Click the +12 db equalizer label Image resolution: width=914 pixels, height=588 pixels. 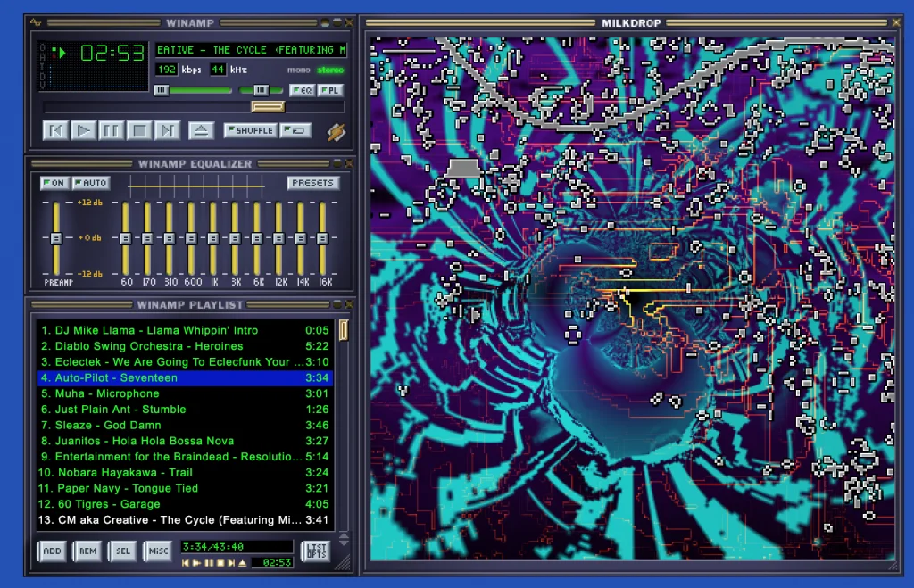point(90,203)
